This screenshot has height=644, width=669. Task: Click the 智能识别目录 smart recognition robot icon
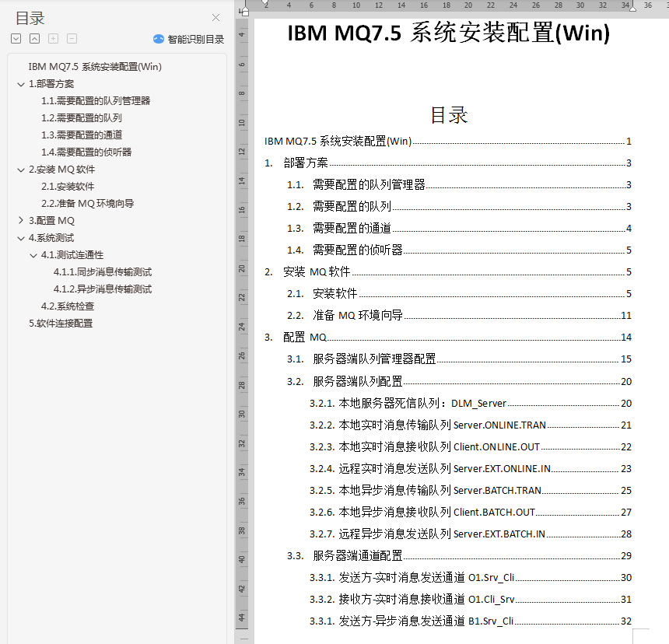click(x=158, y=38)
